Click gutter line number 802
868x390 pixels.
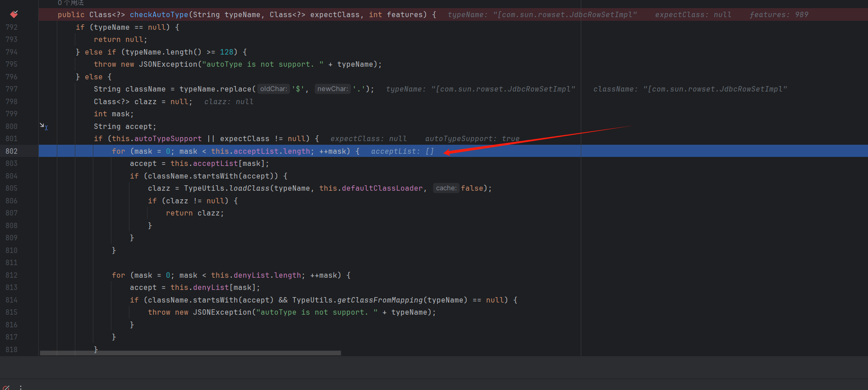pyautogui.click(x=12, y=151)
